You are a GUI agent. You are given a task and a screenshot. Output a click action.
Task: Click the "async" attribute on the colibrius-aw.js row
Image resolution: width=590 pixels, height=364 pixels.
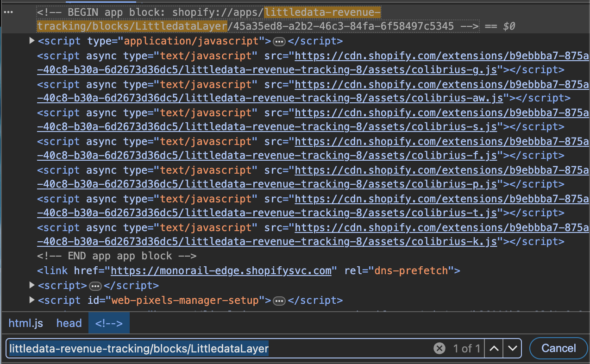[101, 85]
